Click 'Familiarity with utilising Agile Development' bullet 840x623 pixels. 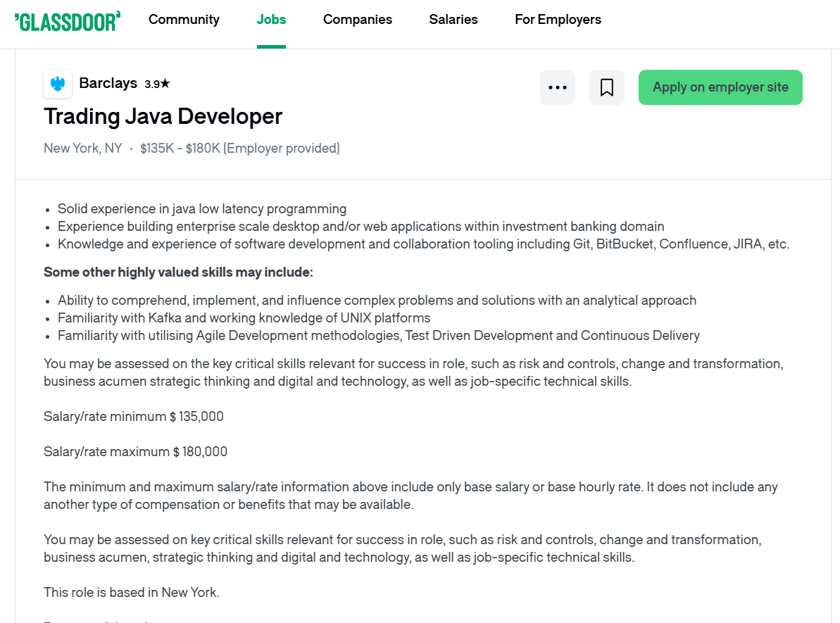coord(379,336)
